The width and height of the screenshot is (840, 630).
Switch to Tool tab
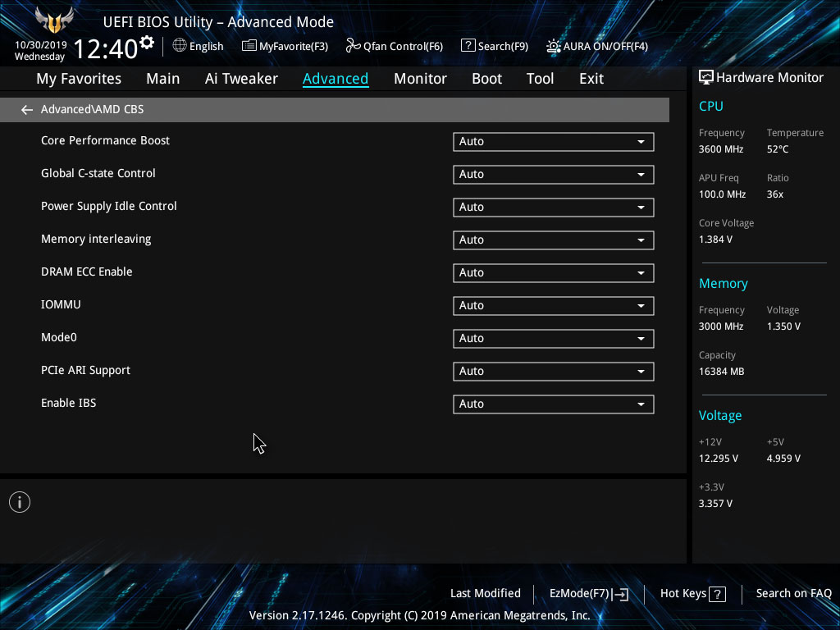[540, 79]
